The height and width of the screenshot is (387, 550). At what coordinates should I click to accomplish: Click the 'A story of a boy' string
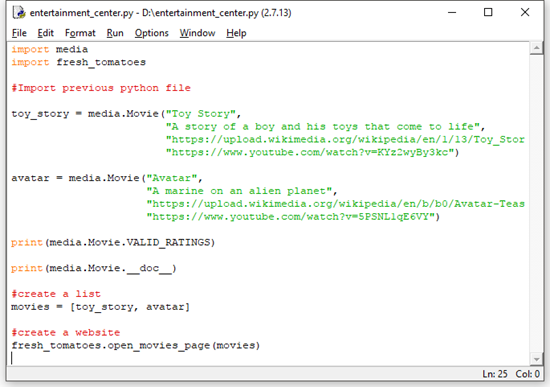pyautogui.click(x=323, y=126)
